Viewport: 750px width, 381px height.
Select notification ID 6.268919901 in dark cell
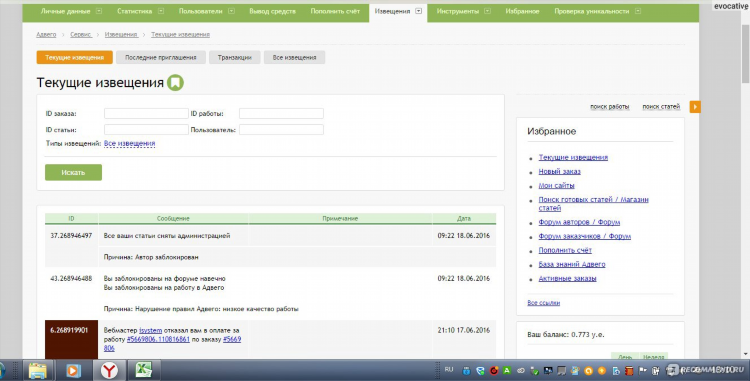coord(69,330)
